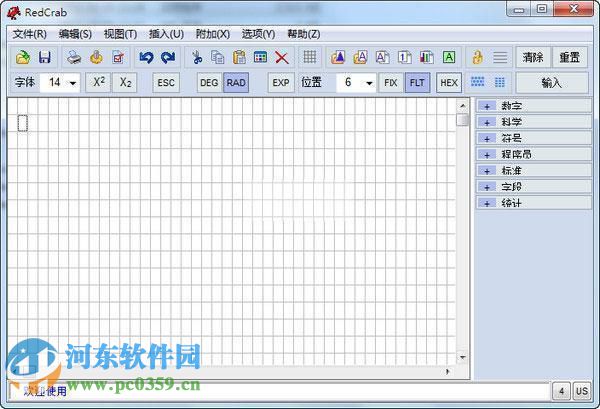This screenshot has height=409, width=600.
Task: Toggle subscript X₂ mode
Action: click(125, 82)
